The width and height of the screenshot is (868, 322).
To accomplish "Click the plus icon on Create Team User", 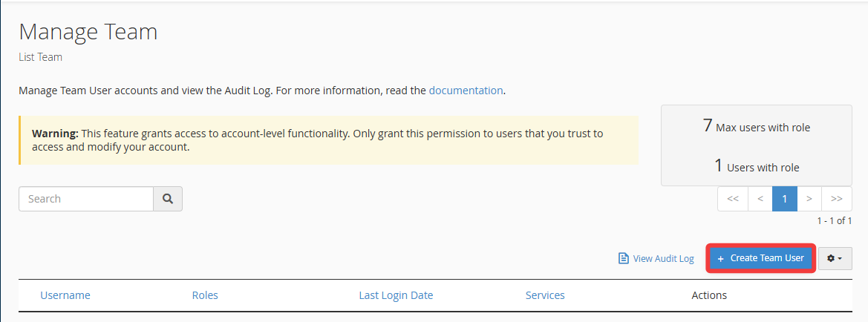I will pyautogui.click(x=720, y=258).
